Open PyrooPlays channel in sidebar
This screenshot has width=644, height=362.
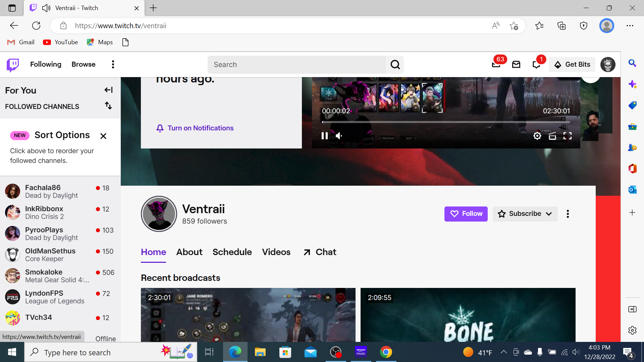pyautogui.click(x=60, y=234)
